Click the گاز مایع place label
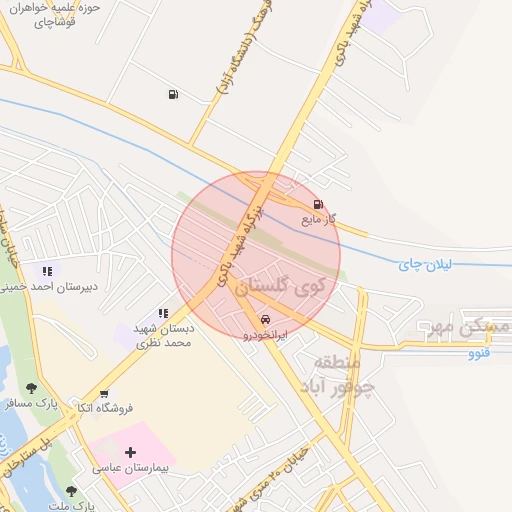 pyautogui.click(x=319, y=220)
